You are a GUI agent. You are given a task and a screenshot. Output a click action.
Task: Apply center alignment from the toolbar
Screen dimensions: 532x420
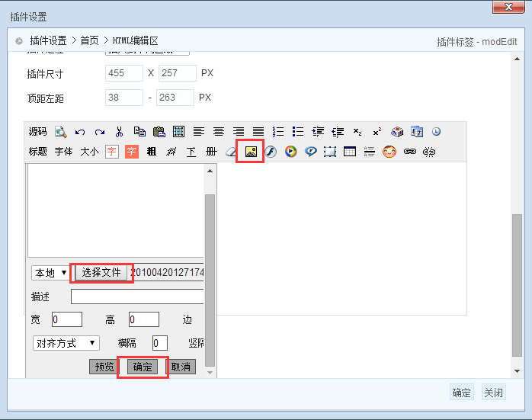(219, 131)
